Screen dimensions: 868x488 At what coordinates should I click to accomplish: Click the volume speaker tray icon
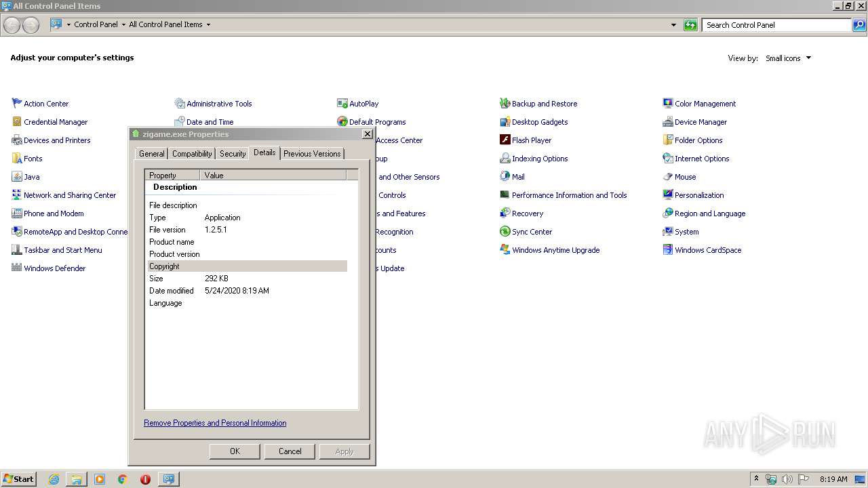(787, 479)
